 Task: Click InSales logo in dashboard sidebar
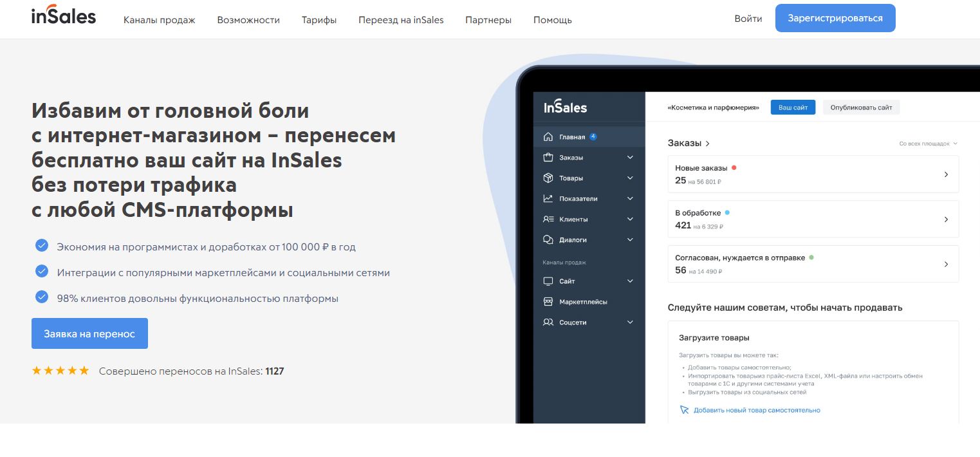tap(566, 107)
